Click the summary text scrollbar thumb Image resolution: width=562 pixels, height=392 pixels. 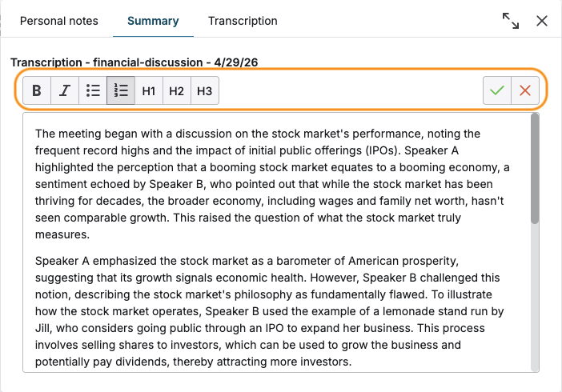point(535,169)
